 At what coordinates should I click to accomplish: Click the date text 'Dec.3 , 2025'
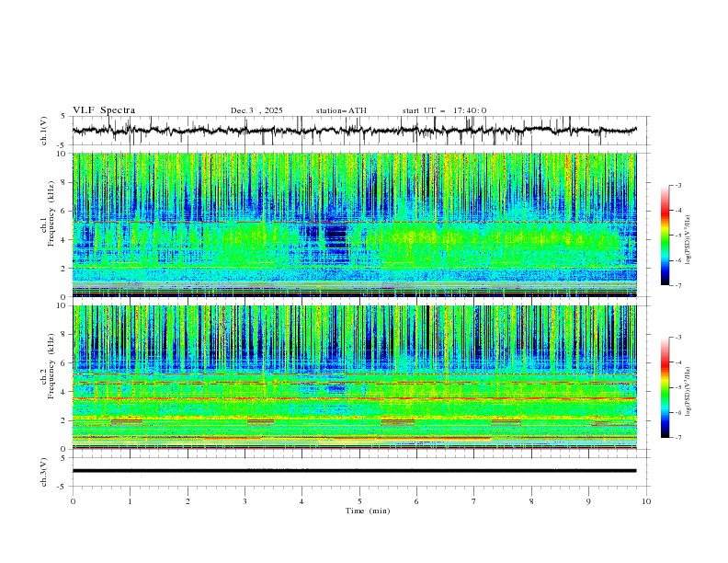tap(256, 110)
